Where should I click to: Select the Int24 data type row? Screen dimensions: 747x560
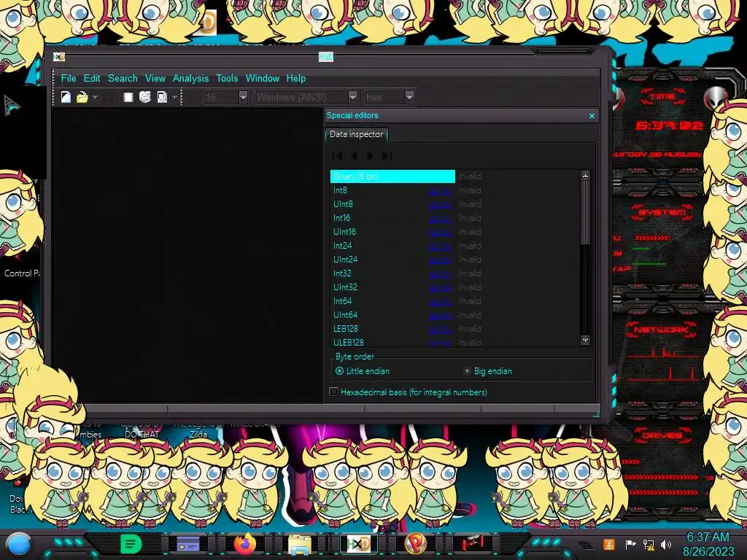pos(455,245)
